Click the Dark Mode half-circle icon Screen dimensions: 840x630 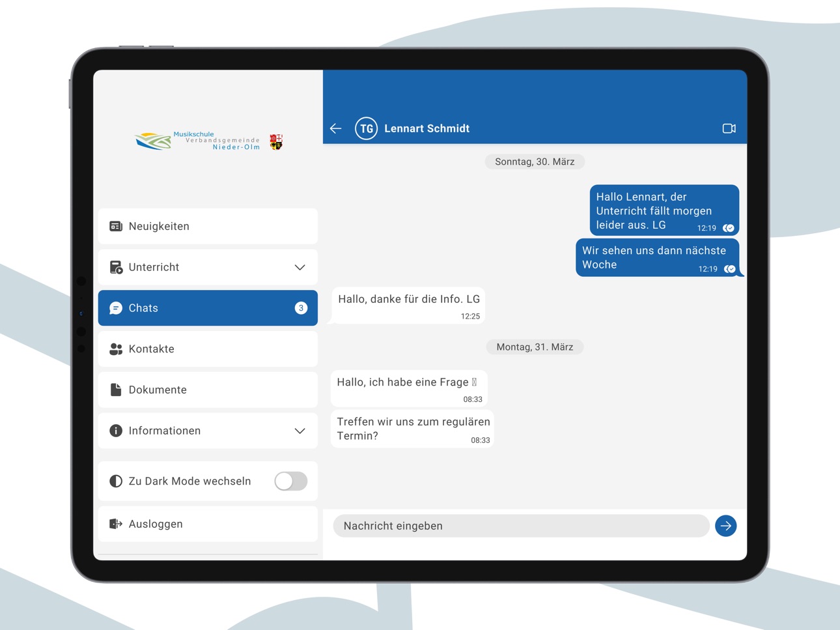(116, 481)
